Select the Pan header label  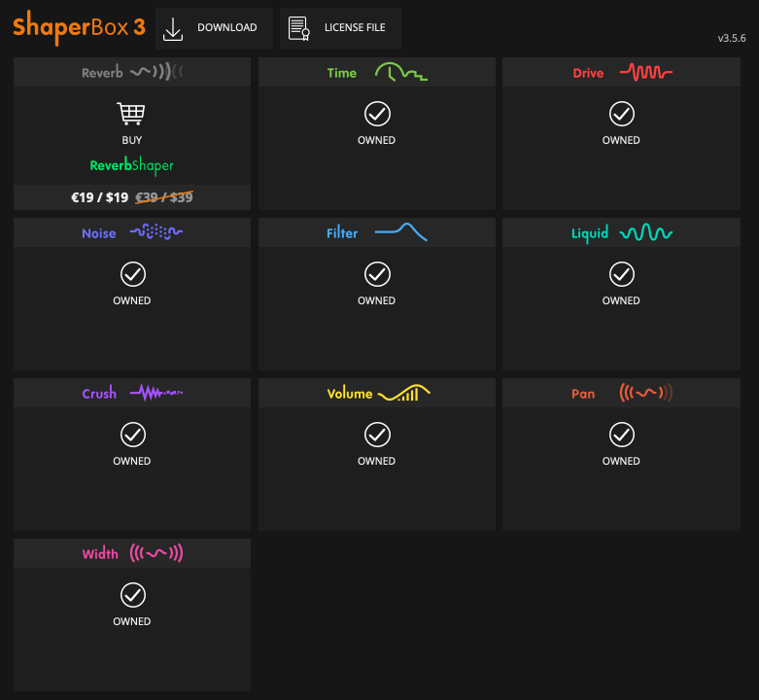click(583, 394)
